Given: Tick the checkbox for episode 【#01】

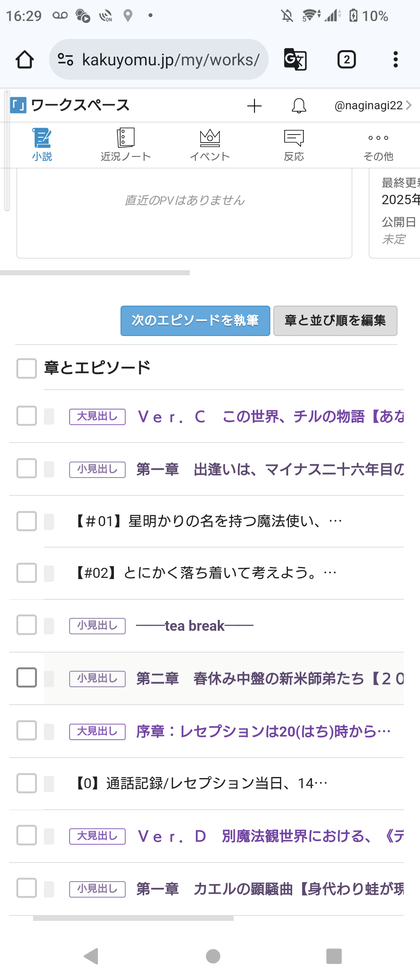Looking at the screenshot, I should tap(26, 521).
